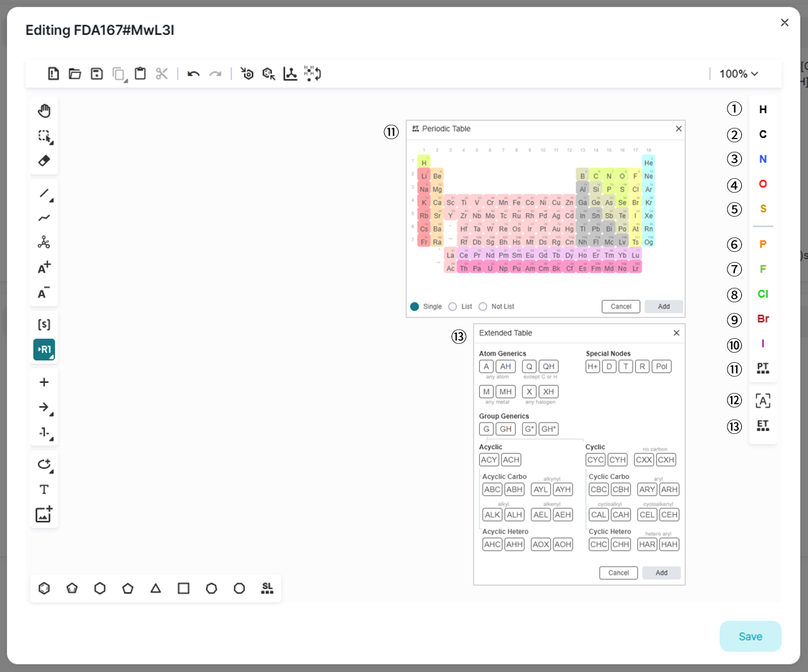The height and width of the screenshot is (672, 808).
Task: Cancel the Extended Table dialog
Action: tap(618, 573)
